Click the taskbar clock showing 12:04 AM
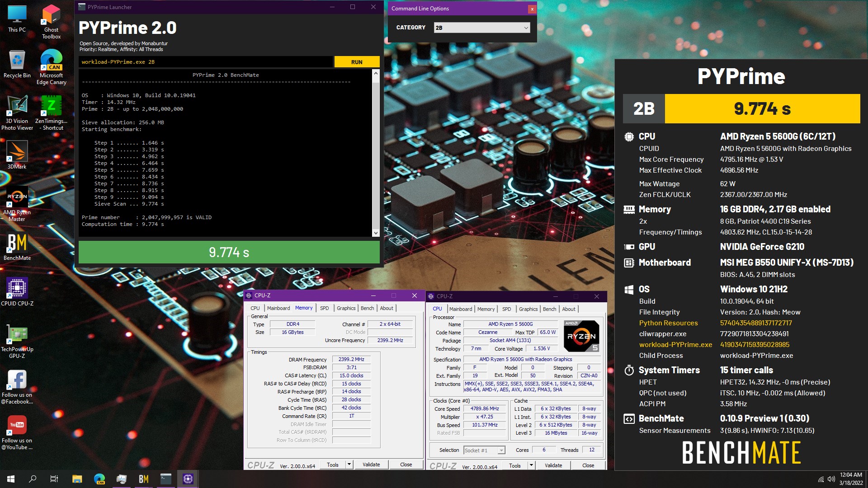This screenshot has width=868, height=488. coord(851,479)
